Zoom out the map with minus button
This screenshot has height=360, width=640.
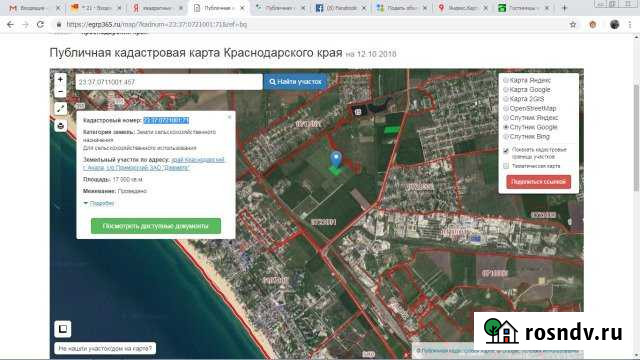(60, 91)
